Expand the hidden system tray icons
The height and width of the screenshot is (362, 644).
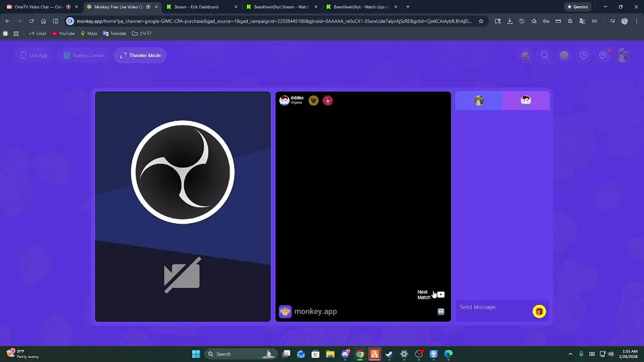point(570,354)
